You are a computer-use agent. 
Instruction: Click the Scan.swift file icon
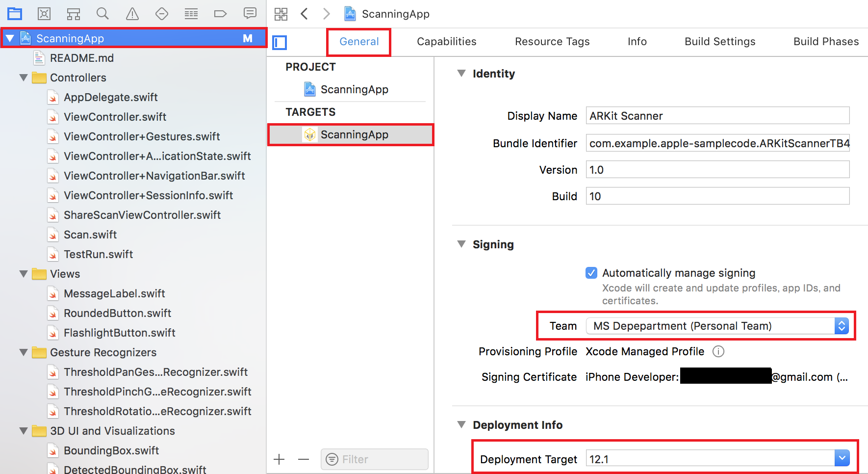(x=53, y=235)
